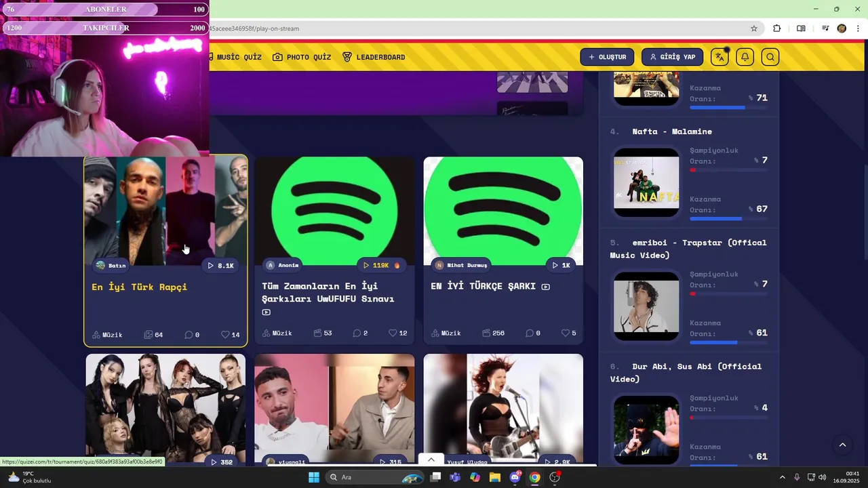Click the 8.1K play count badge
868x488 pixels.
pyautogui.click(x=220, y=266)
